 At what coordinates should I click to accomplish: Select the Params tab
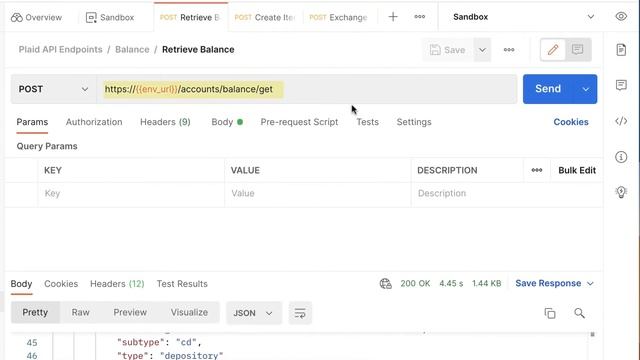32,122
